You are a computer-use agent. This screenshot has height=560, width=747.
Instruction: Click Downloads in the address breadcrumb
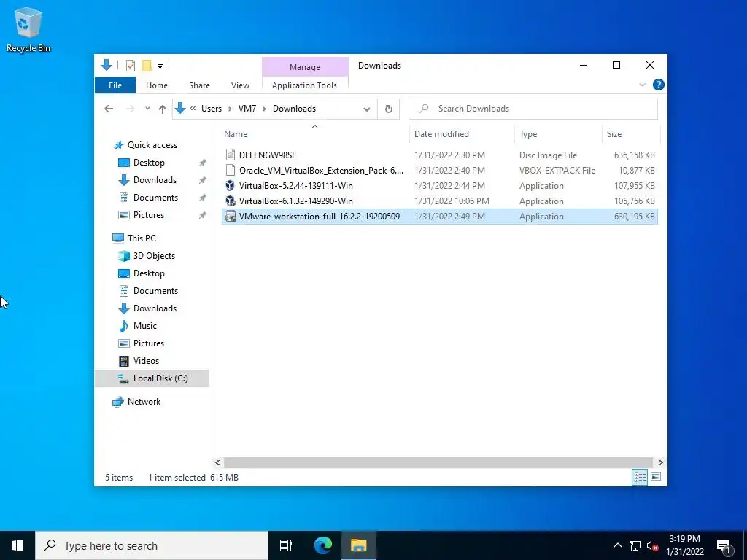294,109
